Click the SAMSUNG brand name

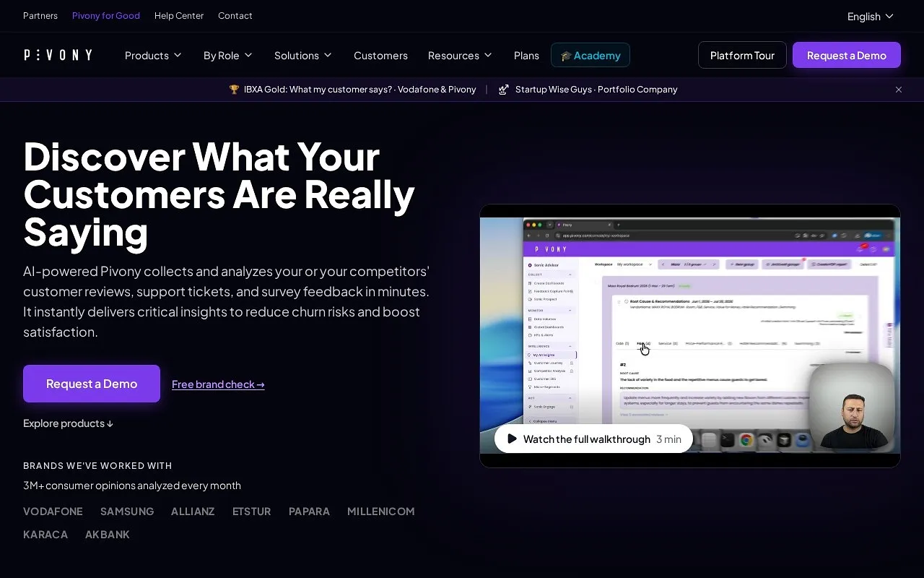(127, 512)
